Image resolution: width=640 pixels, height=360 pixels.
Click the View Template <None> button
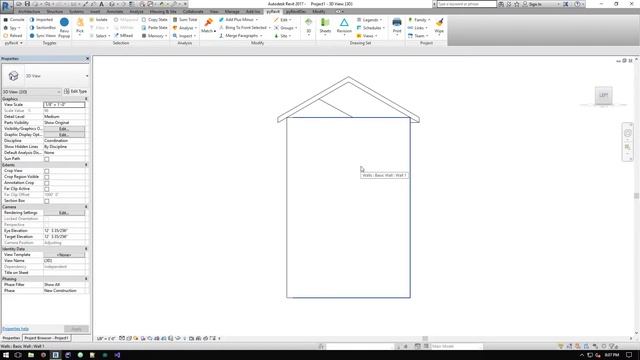tap(64, 255)
